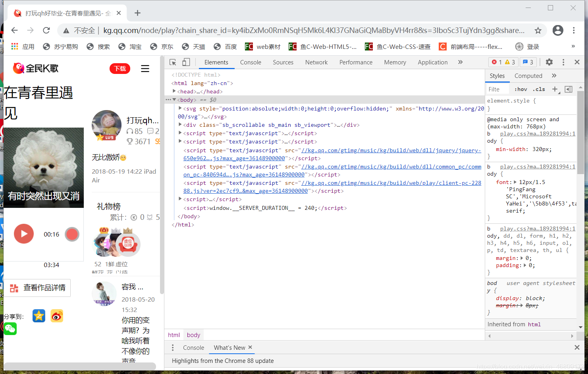Collapse the body element node

[x=174, y=99]
